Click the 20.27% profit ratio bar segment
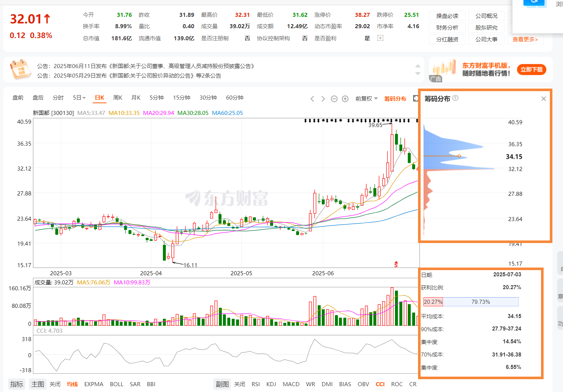The height and width of the screenshot is (392, 563). [x=433, y=302]
